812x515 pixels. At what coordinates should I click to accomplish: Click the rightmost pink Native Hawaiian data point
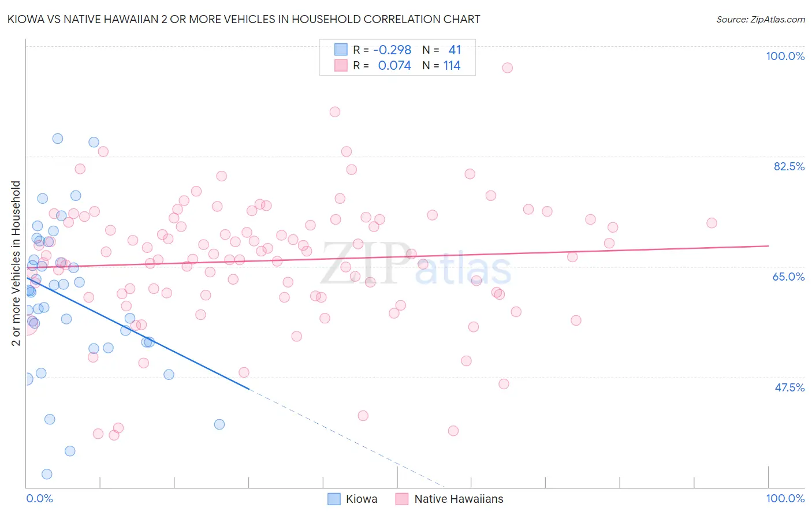(x=712, y=223)
